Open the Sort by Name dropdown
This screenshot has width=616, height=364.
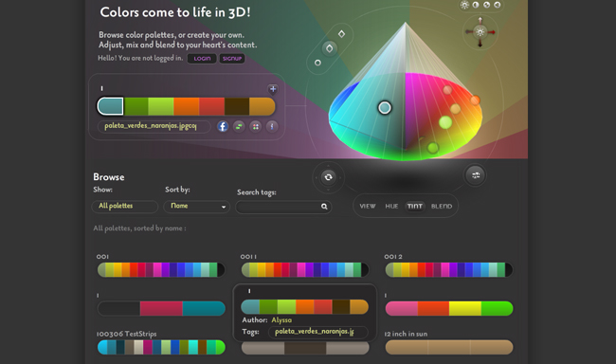click(x=197, y=206)
